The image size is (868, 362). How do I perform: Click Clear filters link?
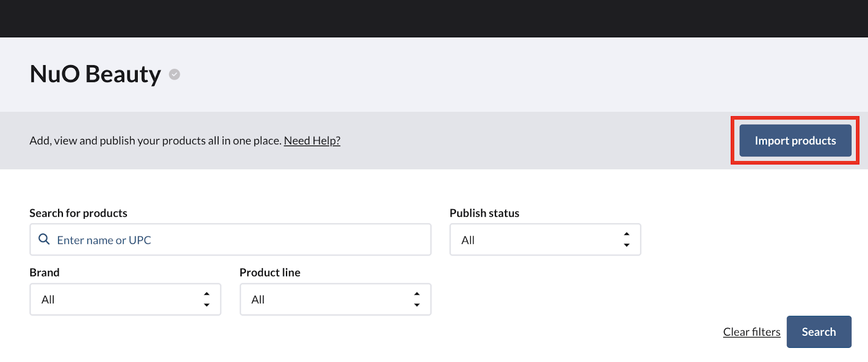751,332
